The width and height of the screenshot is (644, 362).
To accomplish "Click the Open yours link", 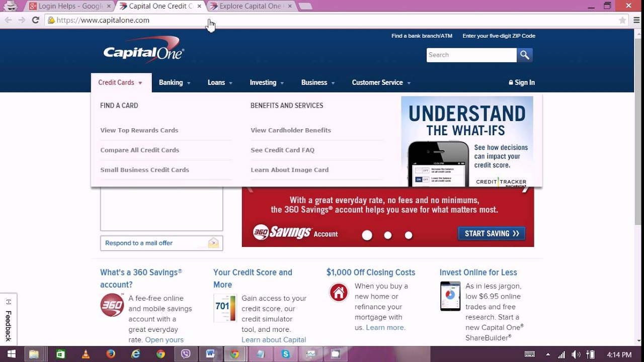I will click(165, 340).
